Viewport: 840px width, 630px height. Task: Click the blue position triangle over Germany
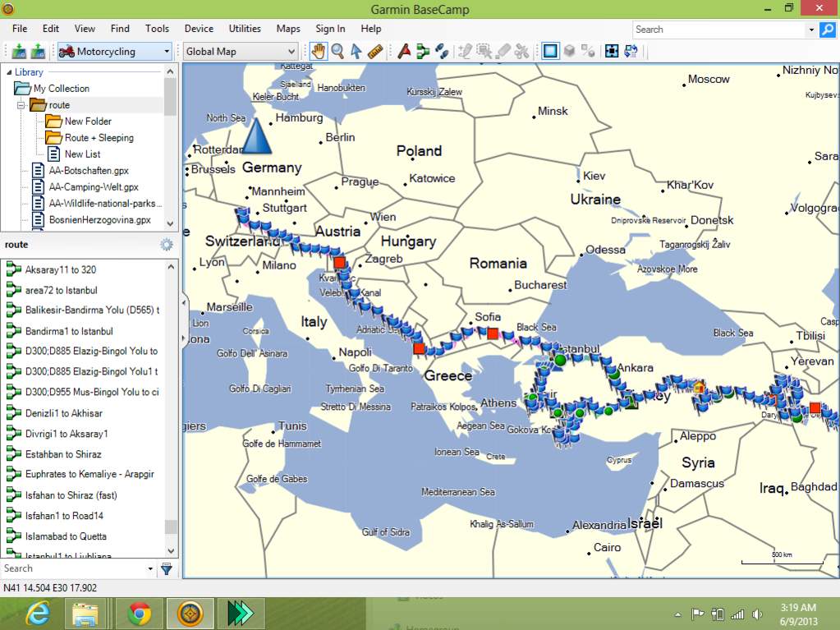tap(257, 136)
